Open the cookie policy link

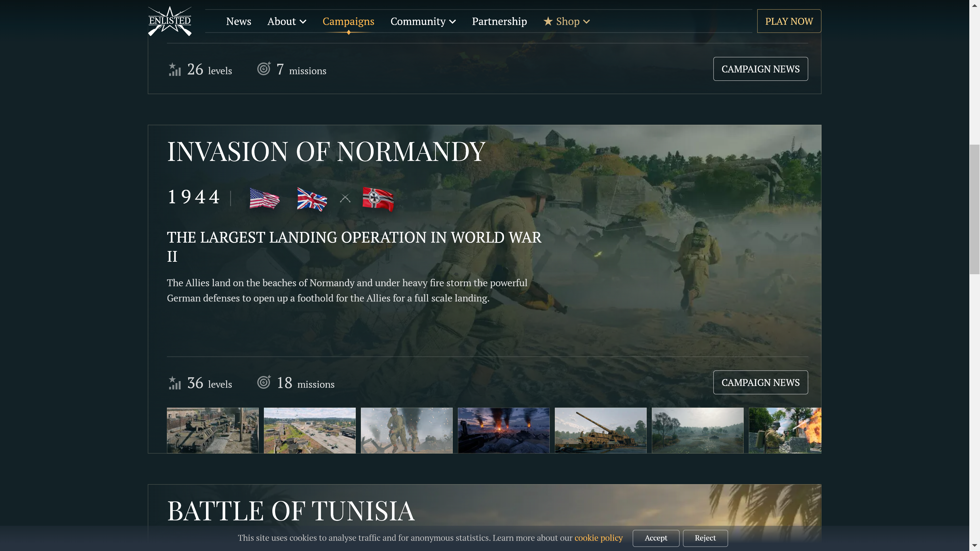click(x=598, y=538)
